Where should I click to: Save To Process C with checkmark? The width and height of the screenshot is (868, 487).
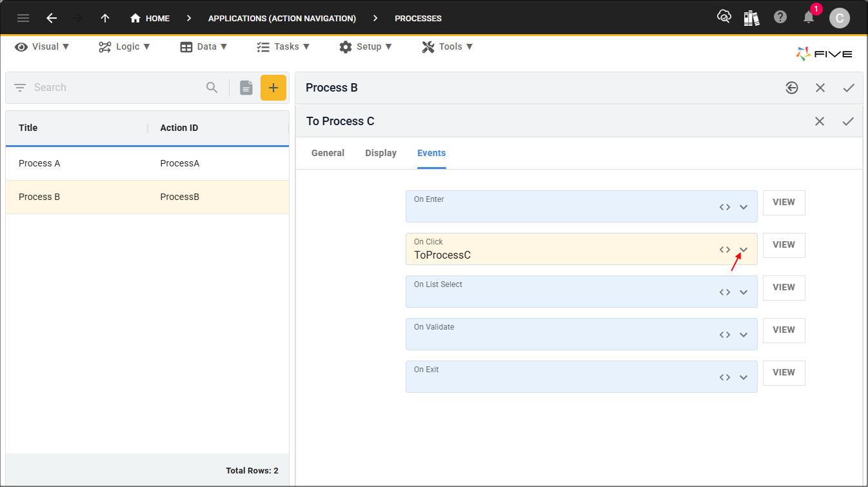coord(848,121)
